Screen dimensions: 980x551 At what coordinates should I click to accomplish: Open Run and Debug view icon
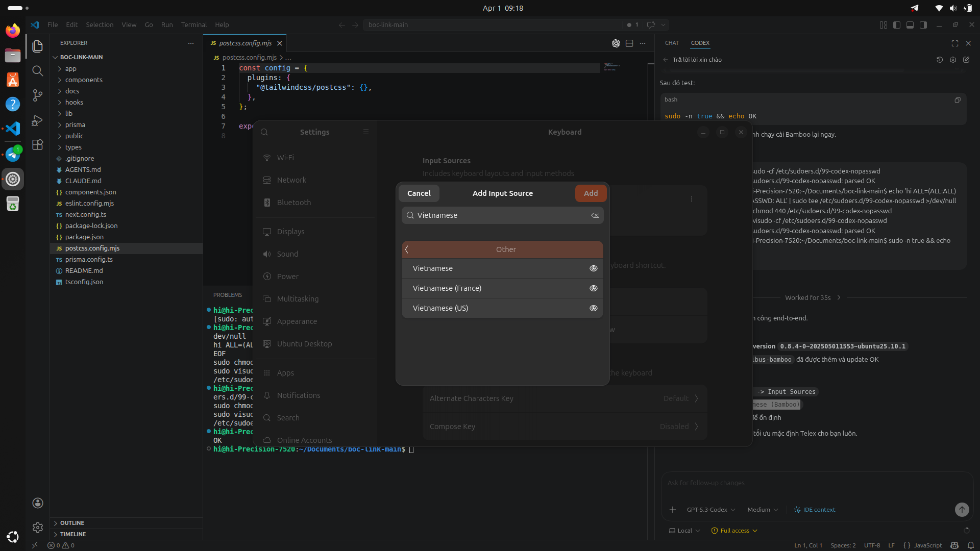(37, 120)
